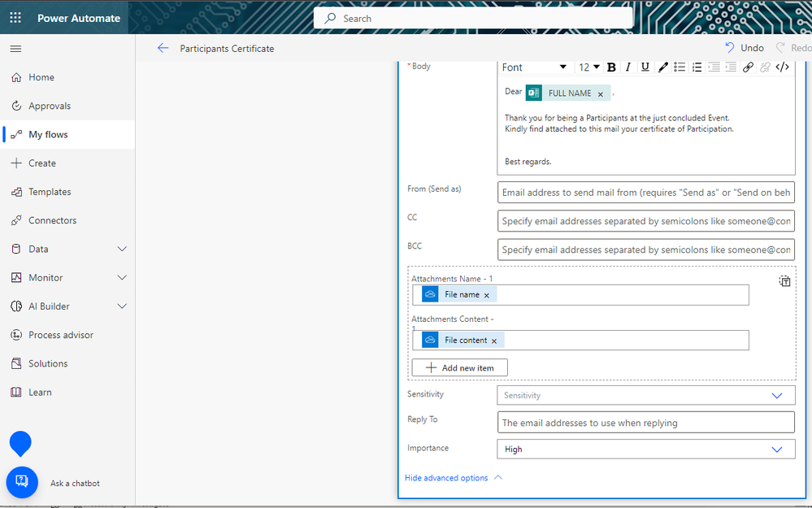Remove the File name token
This screenshot has width=812, height=508.
point(486,295)
